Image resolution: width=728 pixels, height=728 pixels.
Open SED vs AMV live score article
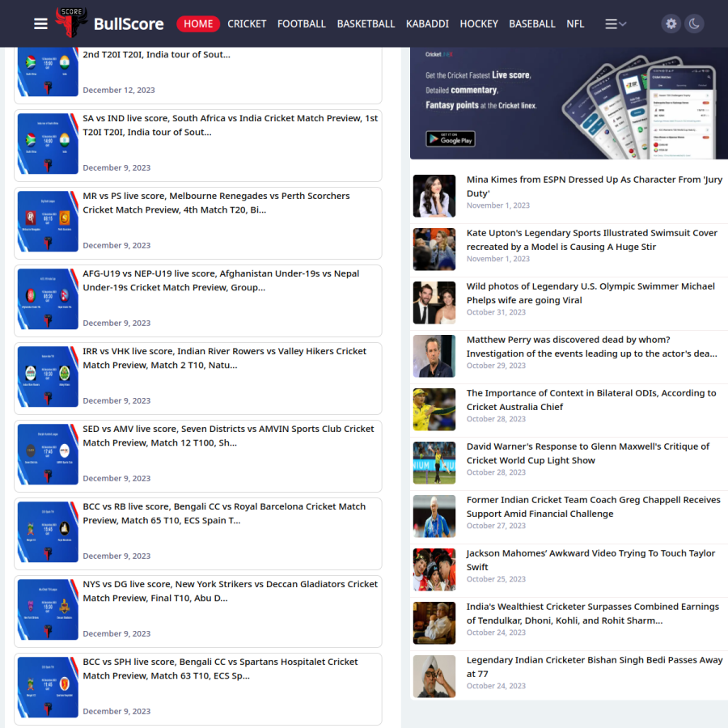pyautogui.click(x=228, y=435)
